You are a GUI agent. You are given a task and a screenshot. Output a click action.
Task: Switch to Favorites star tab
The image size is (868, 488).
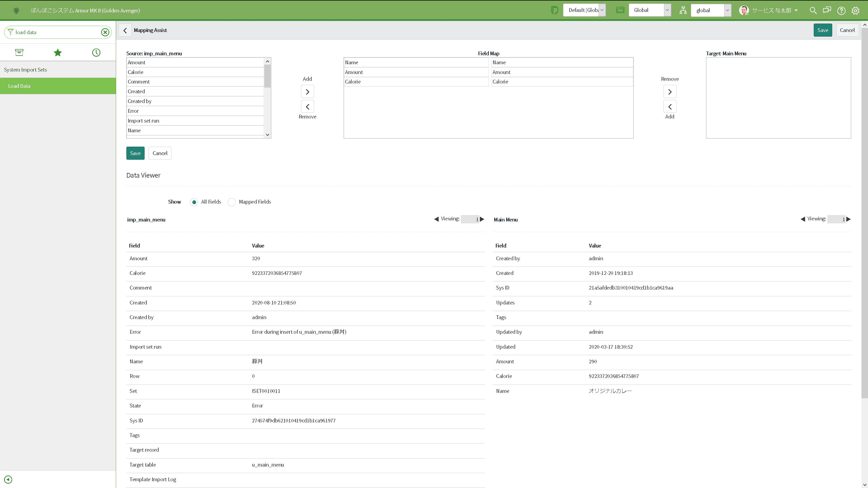(x=58, y=53)
